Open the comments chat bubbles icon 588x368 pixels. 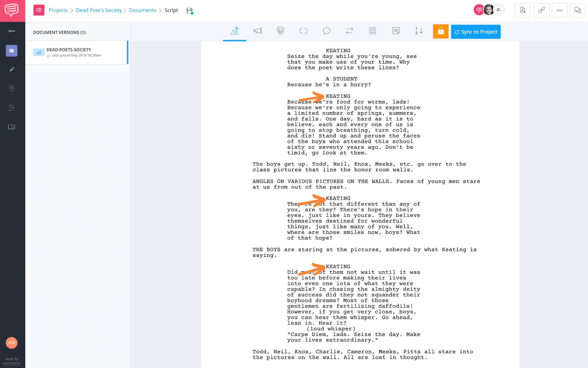pyautogui.click(x=577, y=10)
